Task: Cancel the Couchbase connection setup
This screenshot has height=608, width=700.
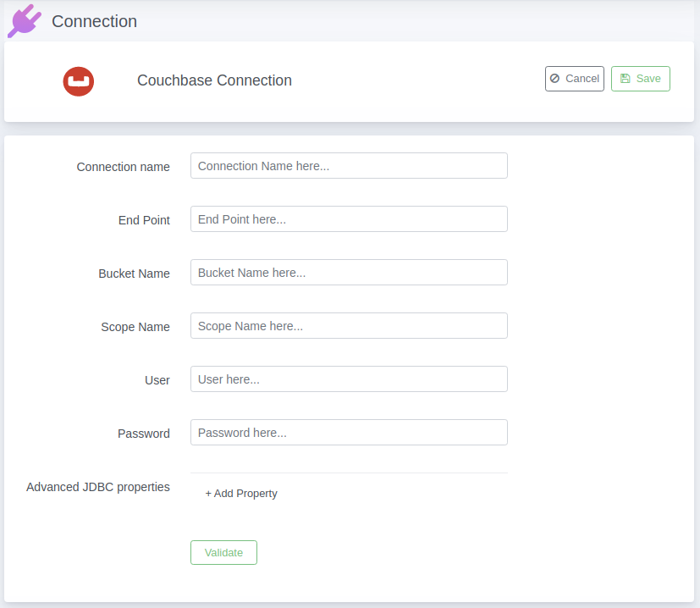Action: 575,79
